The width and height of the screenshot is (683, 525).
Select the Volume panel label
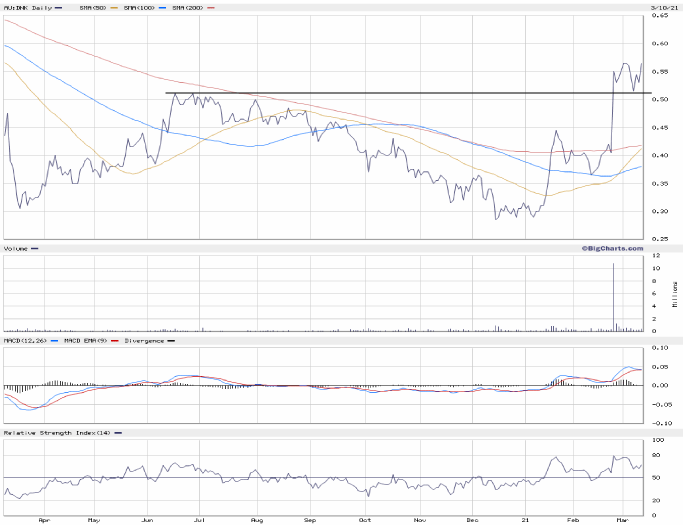tap(15, 247)
